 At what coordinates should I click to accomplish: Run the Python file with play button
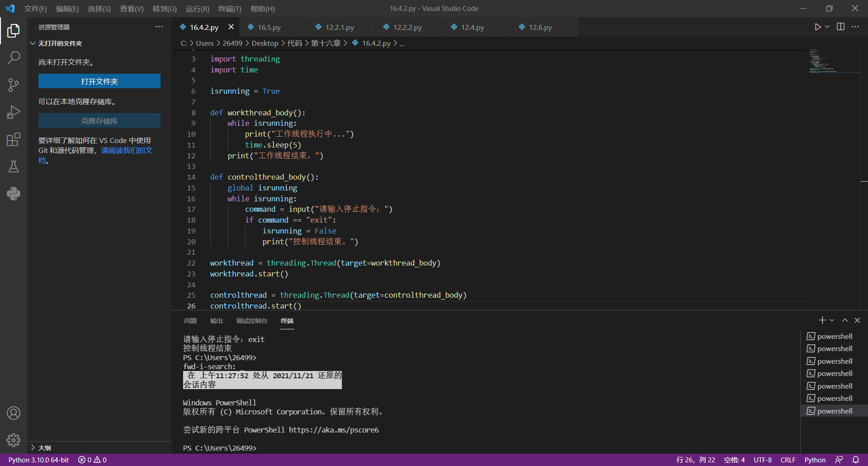(x=817, y=27)
